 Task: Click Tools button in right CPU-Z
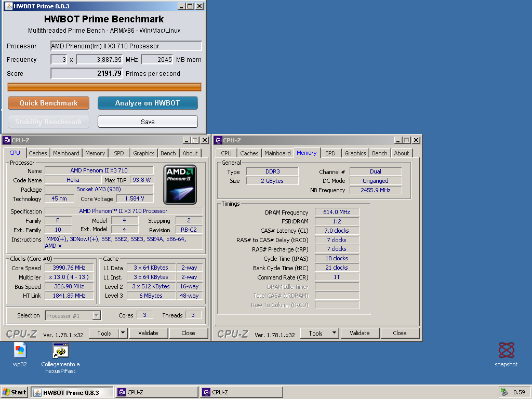pos(315,333)
